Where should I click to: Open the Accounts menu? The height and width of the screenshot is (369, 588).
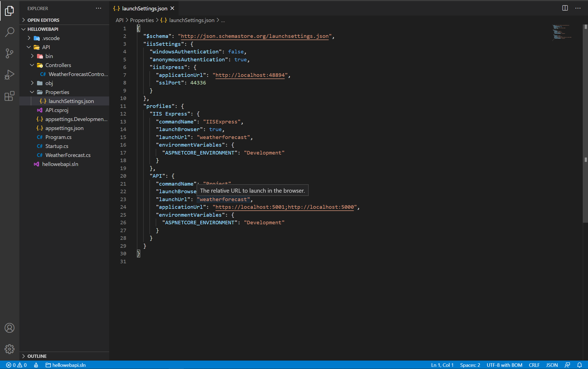pyautogui.click(x=10, y=328)
